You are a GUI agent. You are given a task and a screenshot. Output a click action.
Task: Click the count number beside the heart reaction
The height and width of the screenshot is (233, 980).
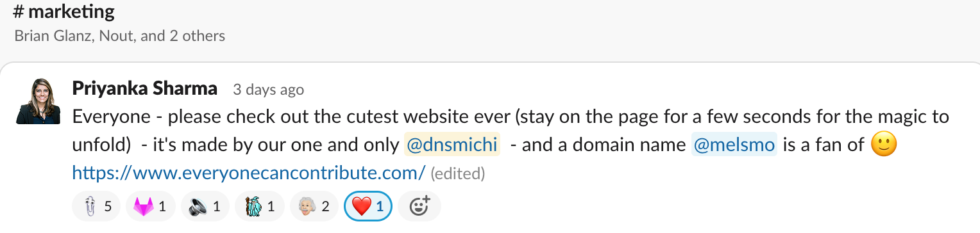click(x=380, y=207)
